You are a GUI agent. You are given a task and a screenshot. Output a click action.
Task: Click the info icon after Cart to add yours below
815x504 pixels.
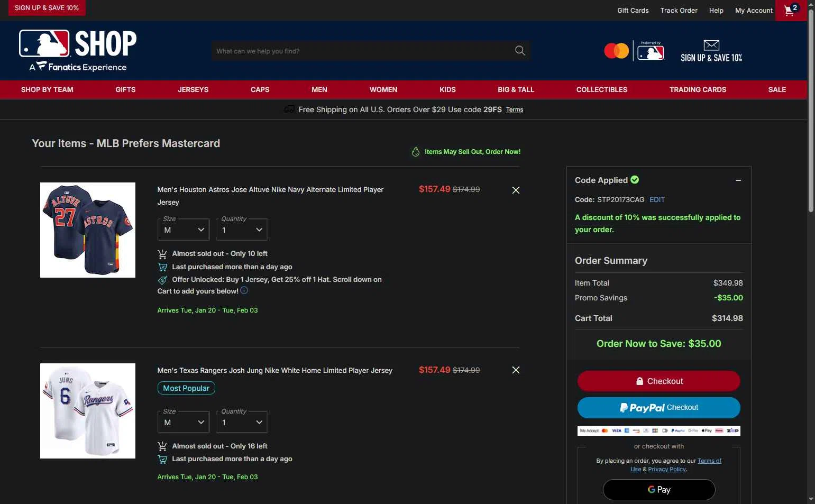(244, 290)
